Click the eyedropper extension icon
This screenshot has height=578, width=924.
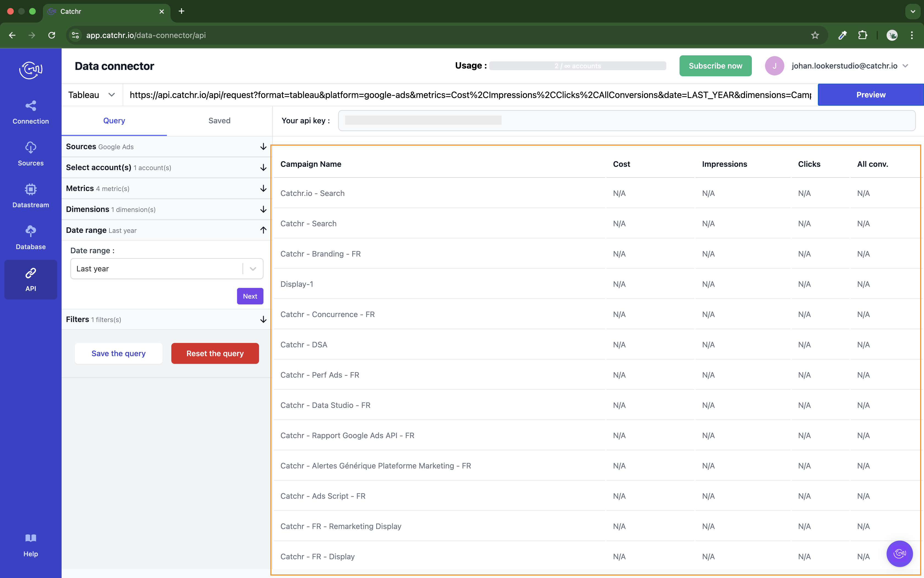[x=842, y=35]
